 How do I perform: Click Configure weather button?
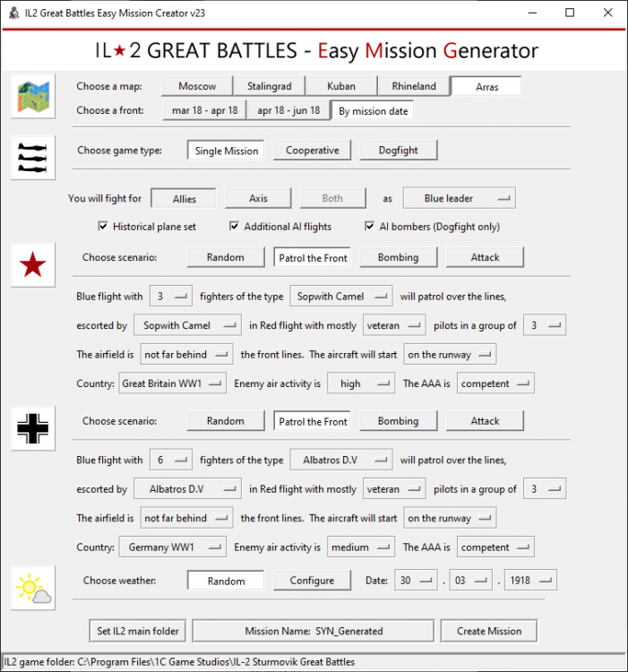coord(313,581)
